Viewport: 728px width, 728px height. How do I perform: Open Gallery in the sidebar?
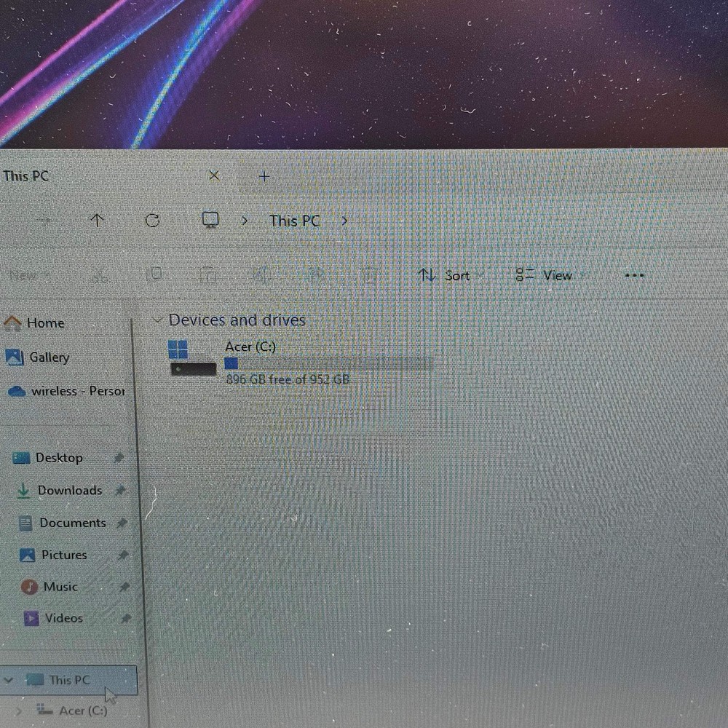click(x=48, y=357)
